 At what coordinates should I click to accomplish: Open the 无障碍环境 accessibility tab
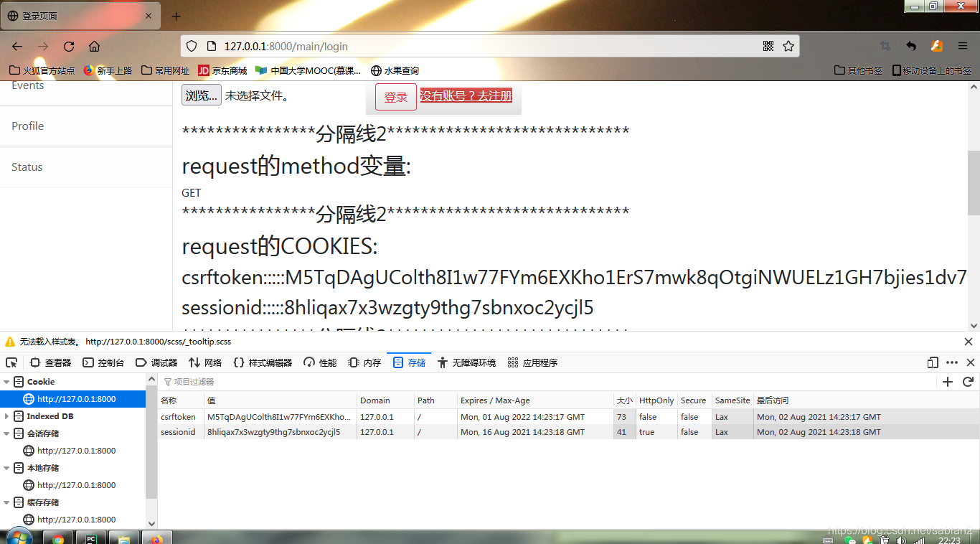tap(466, 362)
